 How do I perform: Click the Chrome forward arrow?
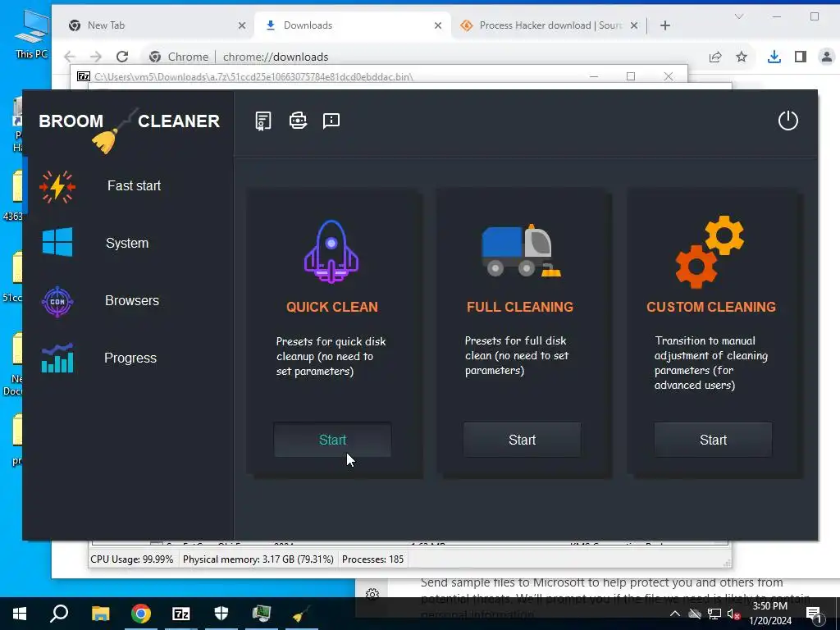click(96, 57)
